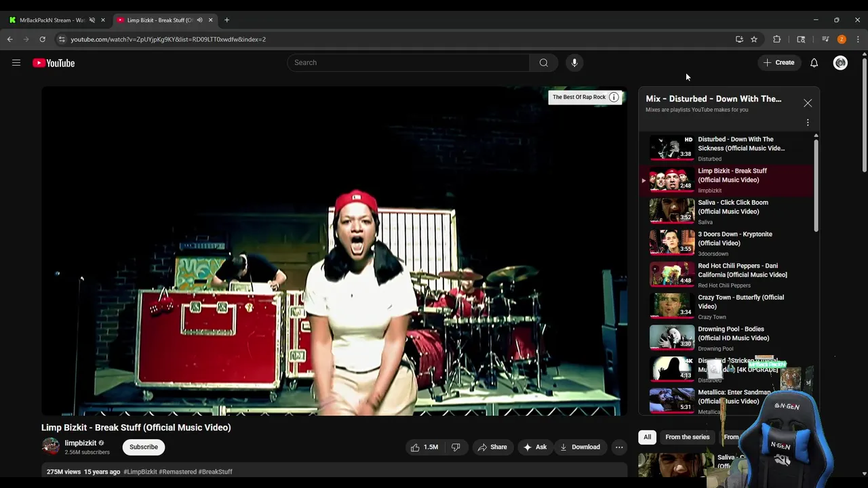
Task: Go to YouTube home via logo
Action: coord(54,63)
